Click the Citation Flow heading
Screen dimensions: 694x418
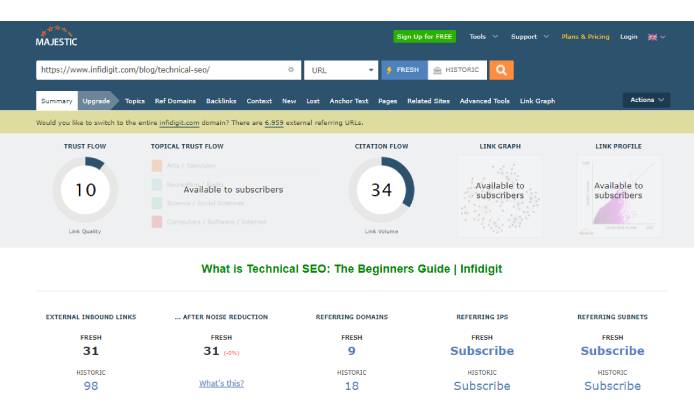pos(381,146)
